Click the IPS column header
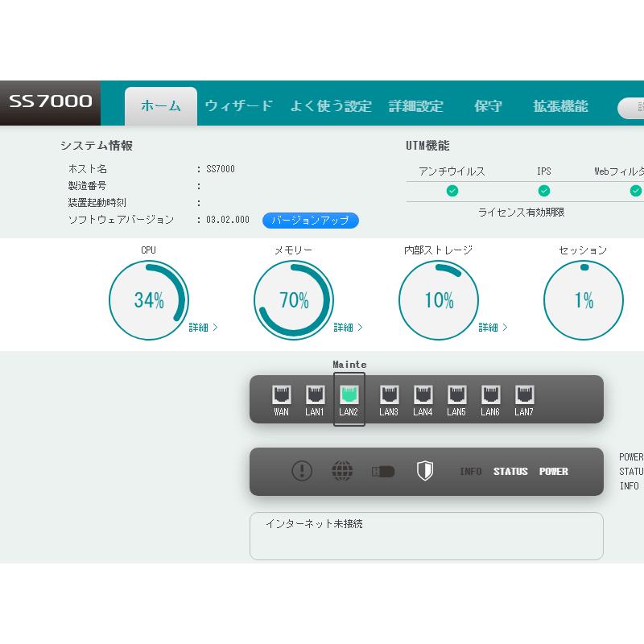Image resolution: width=644 pixels, height=644 pixels. click(x=544, y=171)
